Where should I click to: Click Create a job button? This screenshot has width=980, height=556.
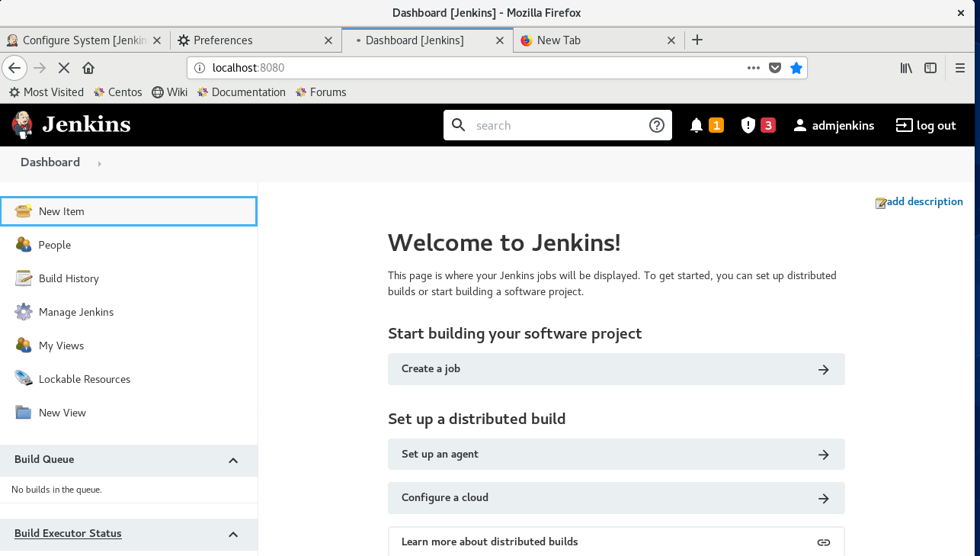point(617,369)
